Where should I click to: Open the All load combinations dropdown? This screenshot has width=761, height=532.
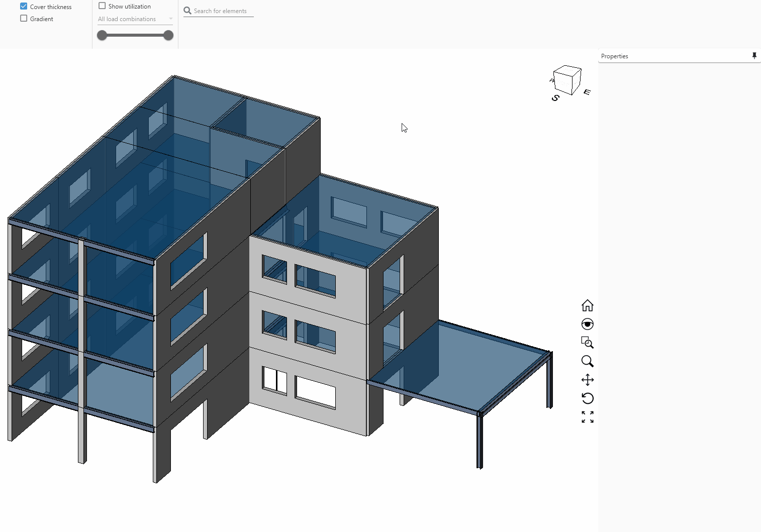135,19
